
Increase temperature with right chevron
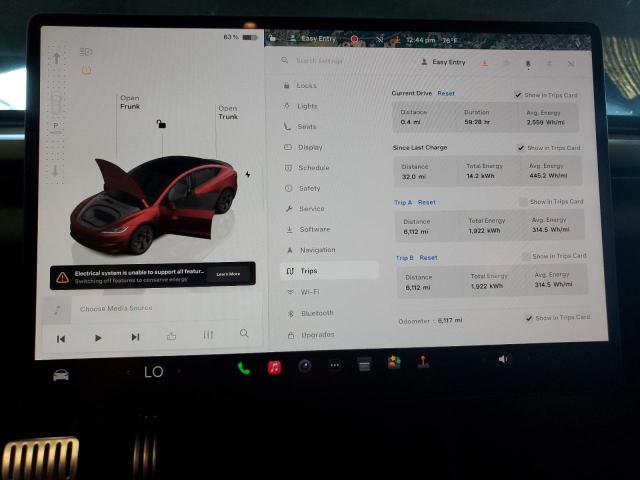click(179, 371)
